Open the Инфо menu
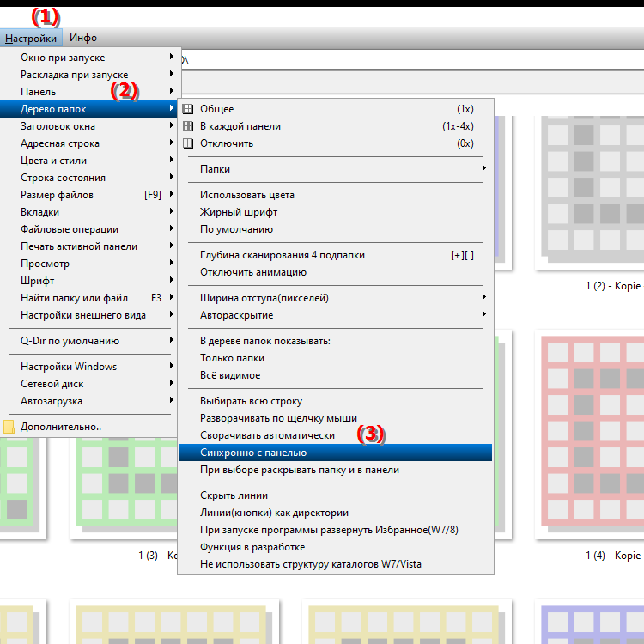The height and width of the screenshot is (644, 644). (x=83, y=38)
